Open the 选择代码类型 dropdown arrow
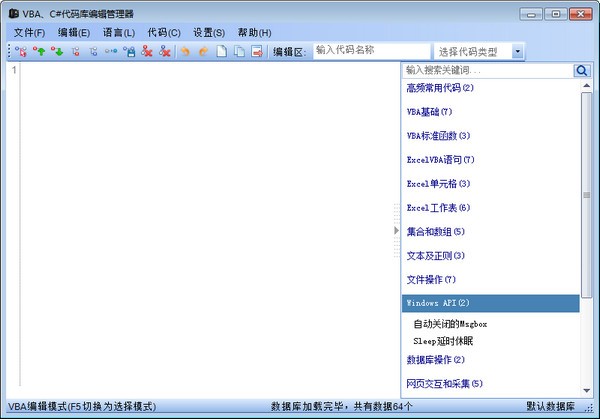The width and height of the screenshot is (600, 419). coord(517,51)
